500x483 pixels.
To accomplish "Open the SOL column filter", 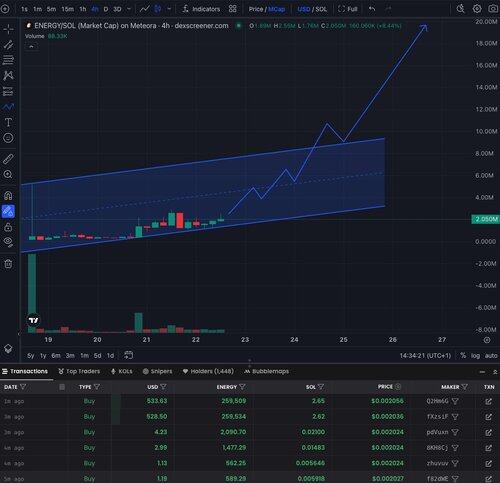I will (x=321, y=387).
